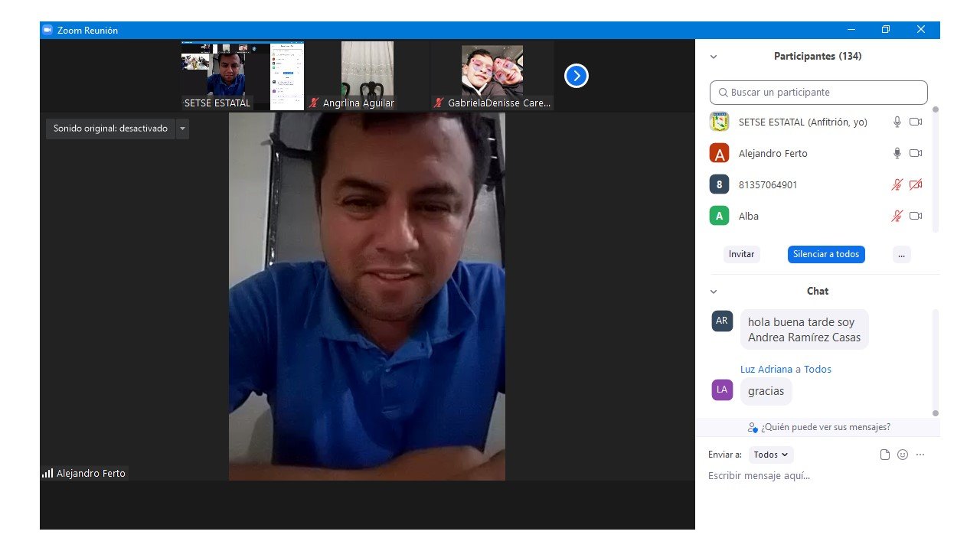Open participants more options button
This screenshot has height=551, width=980.
pos(901,254)
